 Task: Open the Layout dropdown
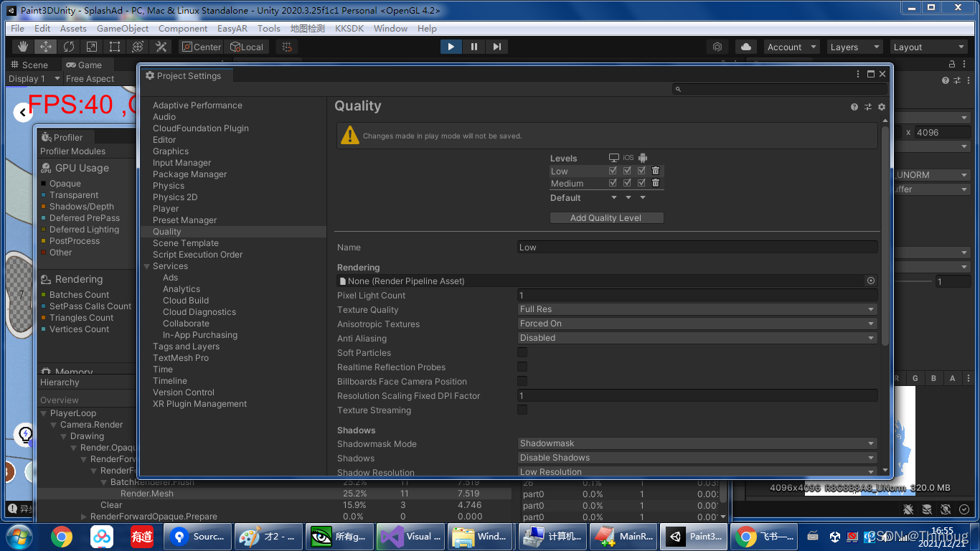pyautogui.click(x=928, y=47)
